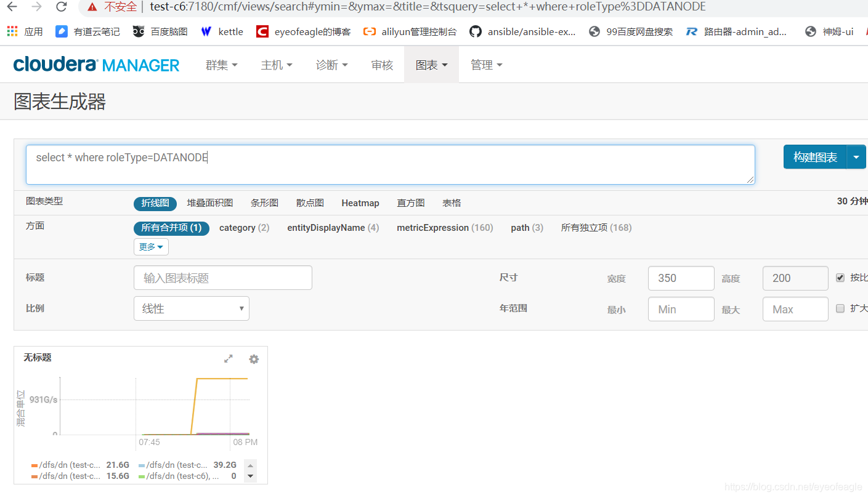Open the 百度脑图 bookmark
Screen dimensions: 868x498
[x=160, y=31]
